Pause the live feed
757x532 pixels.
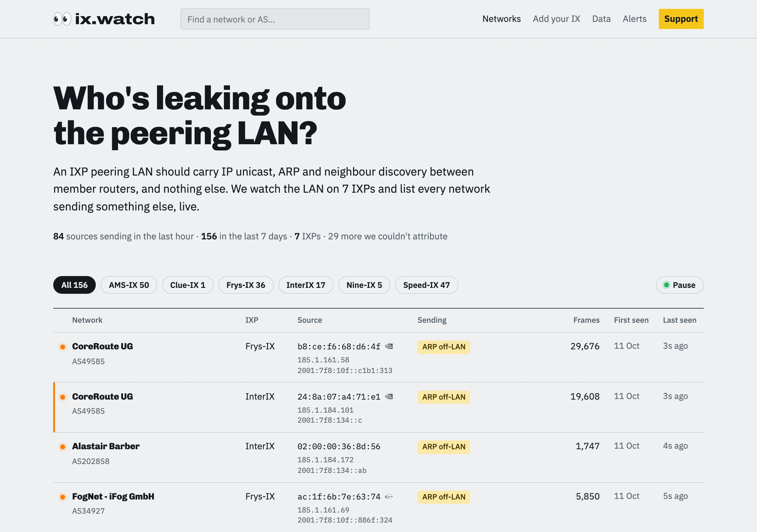coord(680,285)
